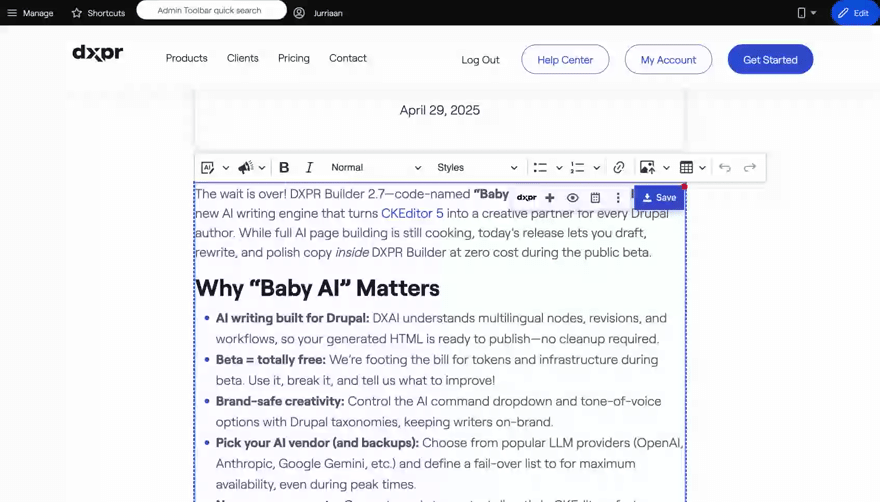Screen dimensions: 880x502
Task: Open the Pricing menu item
Action: coord(293,58)
